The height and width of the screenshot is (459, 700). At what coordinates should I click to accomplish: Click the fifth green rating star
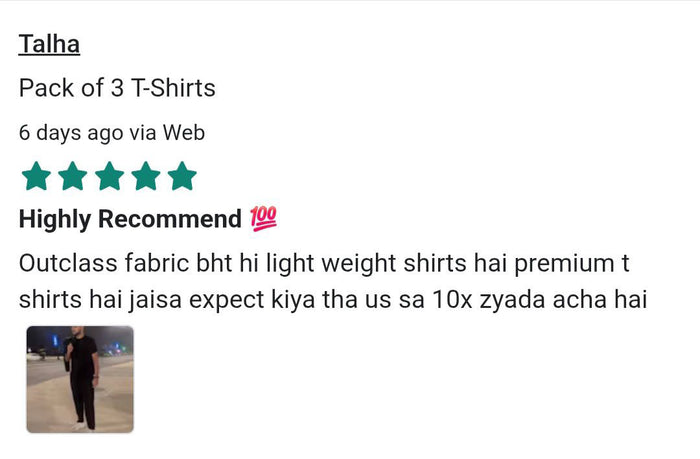pos(182,176)
